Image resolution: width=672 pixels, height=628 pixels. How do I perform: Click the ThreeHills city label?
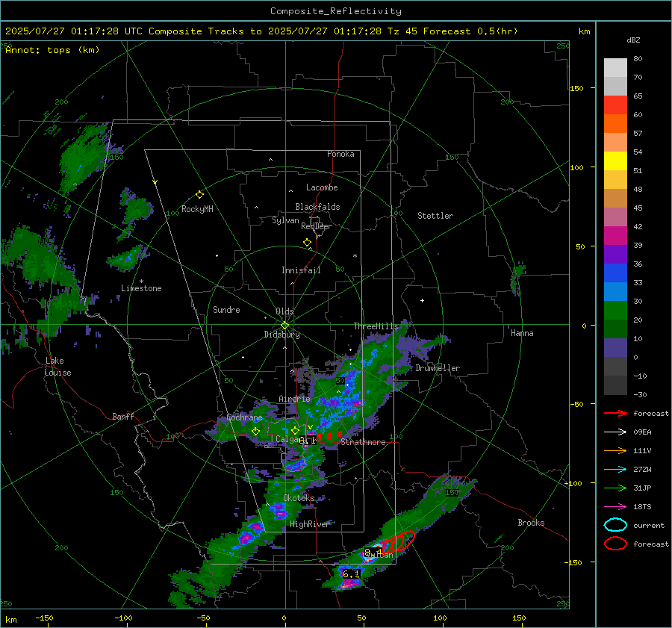click(376, 326)
